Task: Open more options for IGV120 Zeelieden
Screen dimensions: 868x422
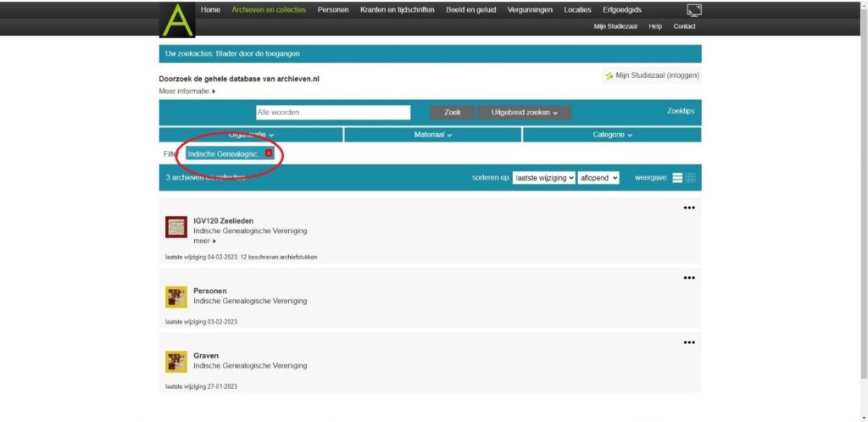Action: [x=688, y=208]
